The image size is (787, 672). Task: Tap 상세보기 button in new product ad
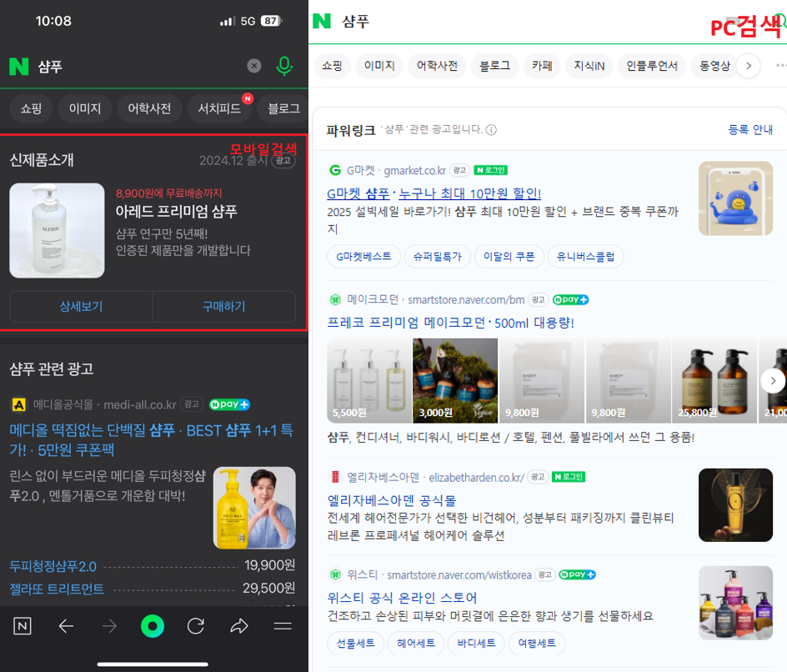click(81, 306)
